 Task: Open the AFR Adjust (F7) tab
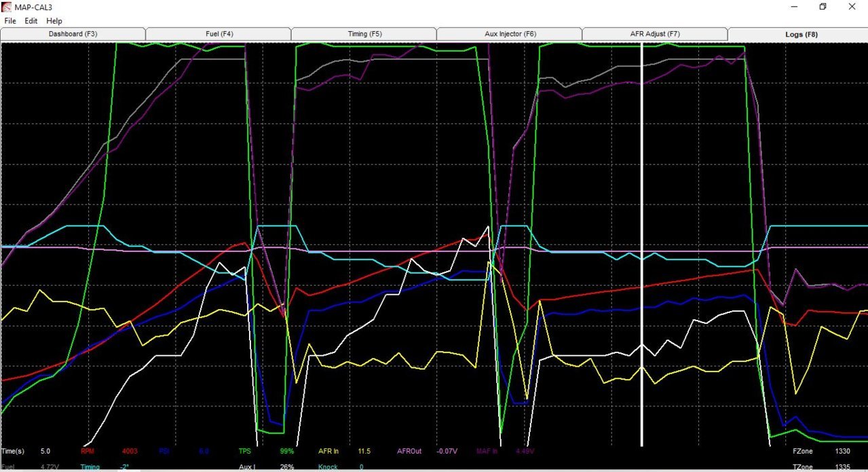pyautogui.click(x=655, y=34)
